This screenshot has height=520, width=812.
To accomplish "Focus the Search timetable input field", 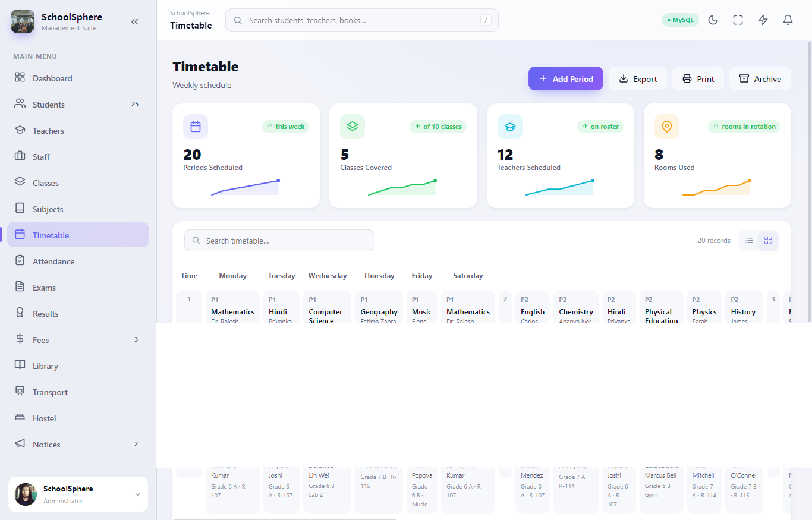I will 279,241.
